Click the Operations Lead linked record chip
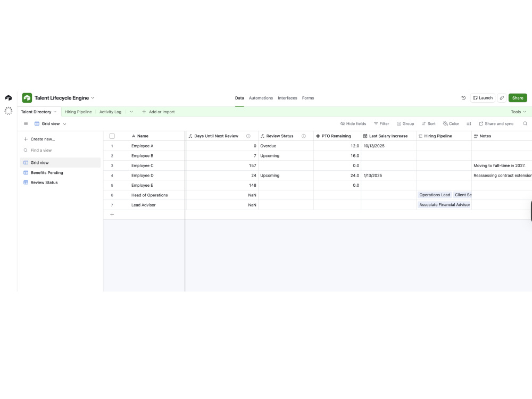Viewport: 532px width, 399px height. click(435, 195)
